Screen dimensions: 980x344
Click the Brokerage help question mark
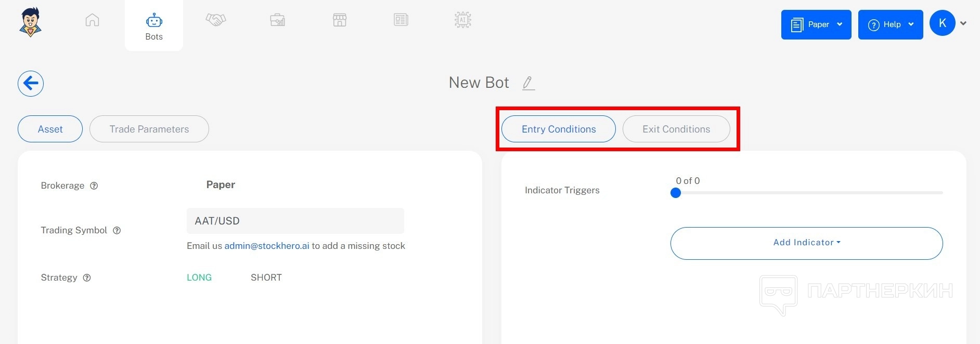coord(94,186)
